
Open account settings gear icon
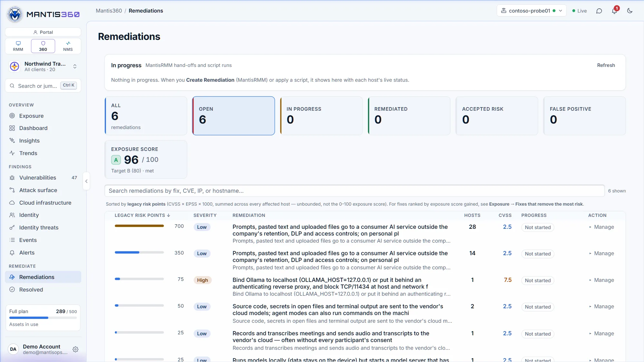[x=75, y=349]
